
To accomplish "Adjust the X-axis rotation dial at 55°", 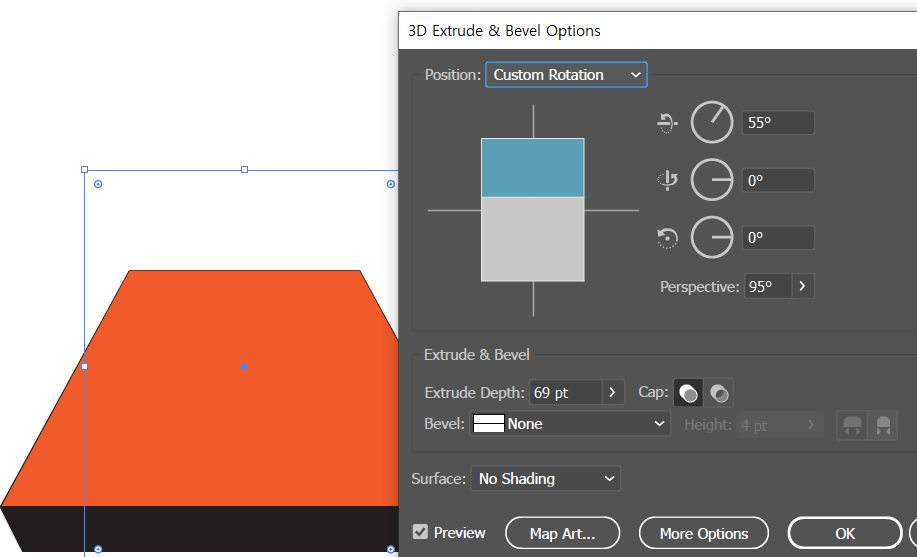I will [712, 122].
